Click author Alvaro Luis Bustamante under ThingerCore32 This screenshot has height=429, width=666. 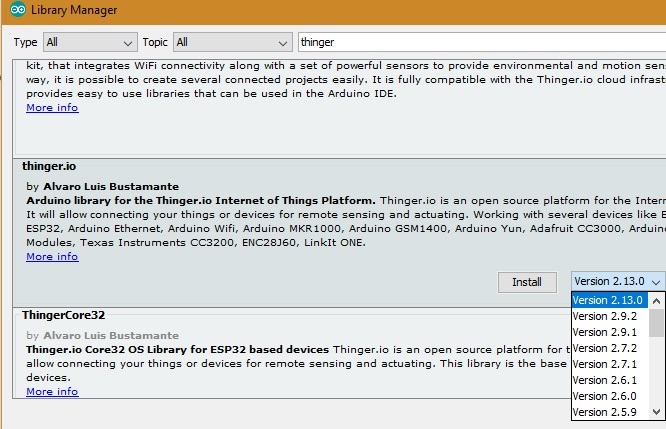[111, 336]
